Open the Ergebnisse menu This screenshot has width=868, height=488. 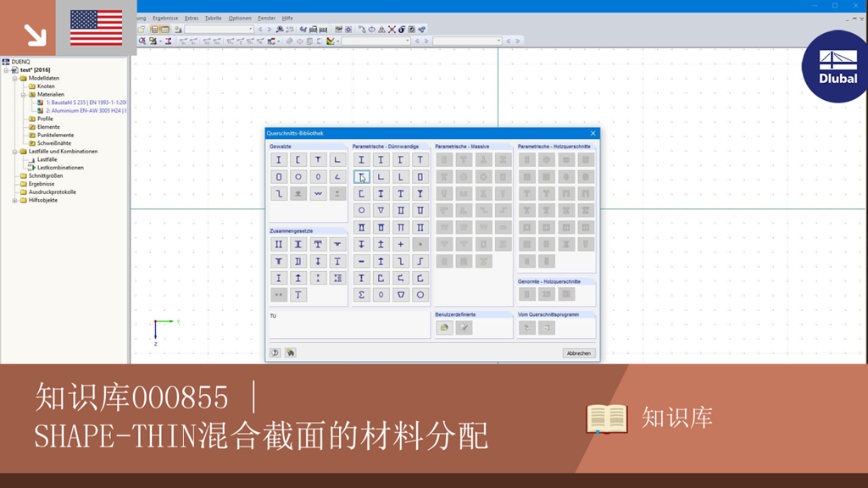point(165,19)
